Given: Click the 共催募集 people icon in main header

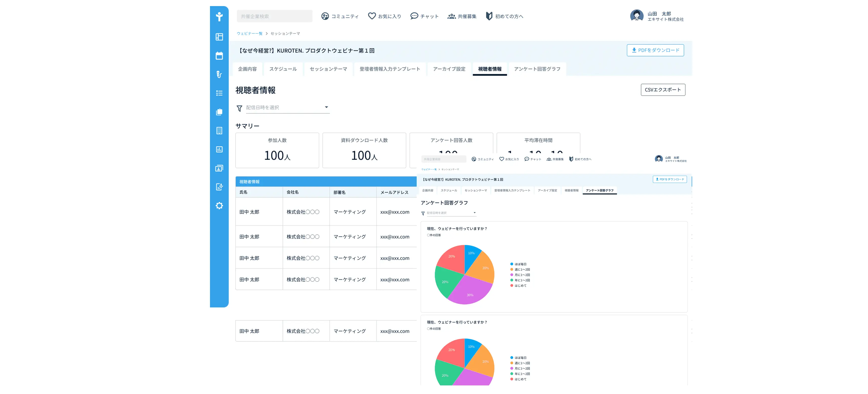Looking at the screenshot, I should [x=452, y=16].
